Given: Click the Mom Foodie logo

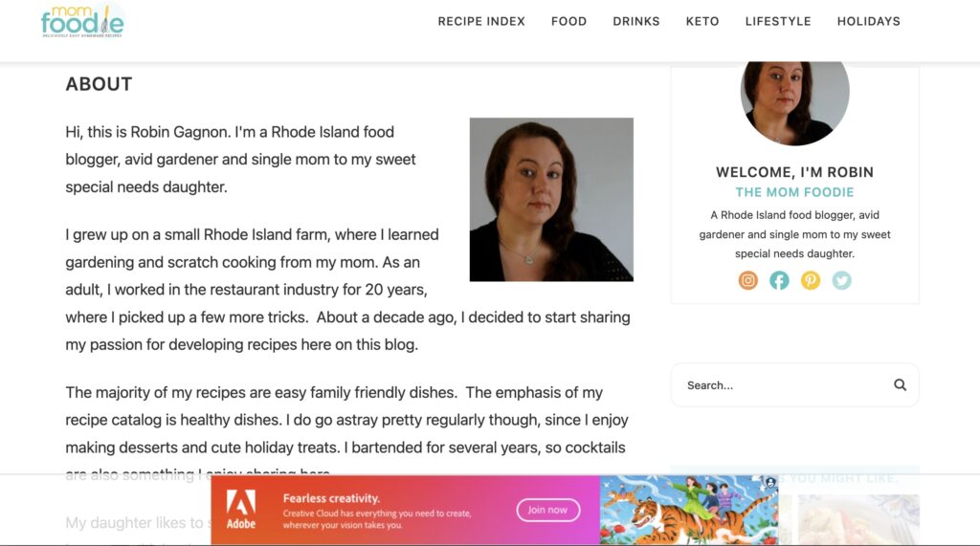Looking at the screenshot, I should point(82,21).
